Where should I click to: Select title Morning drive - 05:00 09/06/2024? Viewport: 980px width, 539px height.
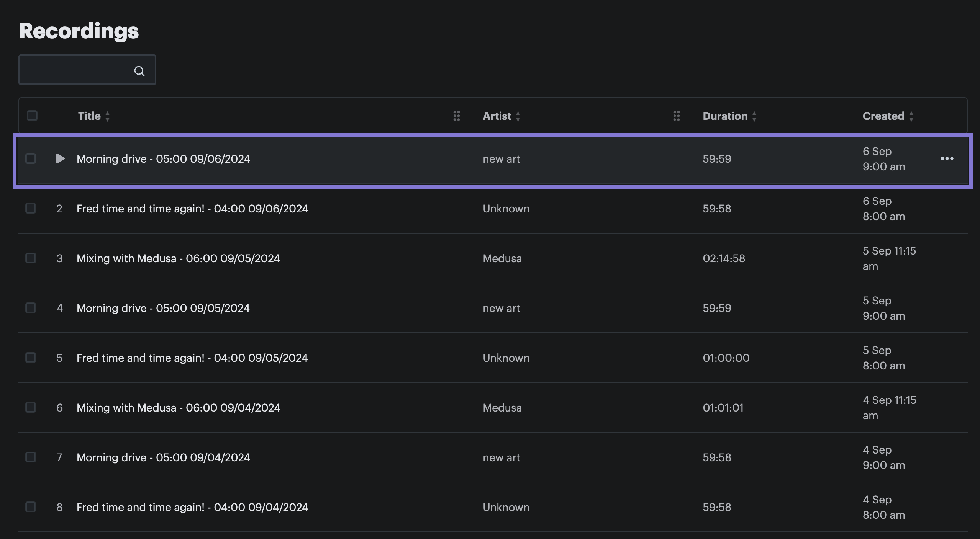163,159
